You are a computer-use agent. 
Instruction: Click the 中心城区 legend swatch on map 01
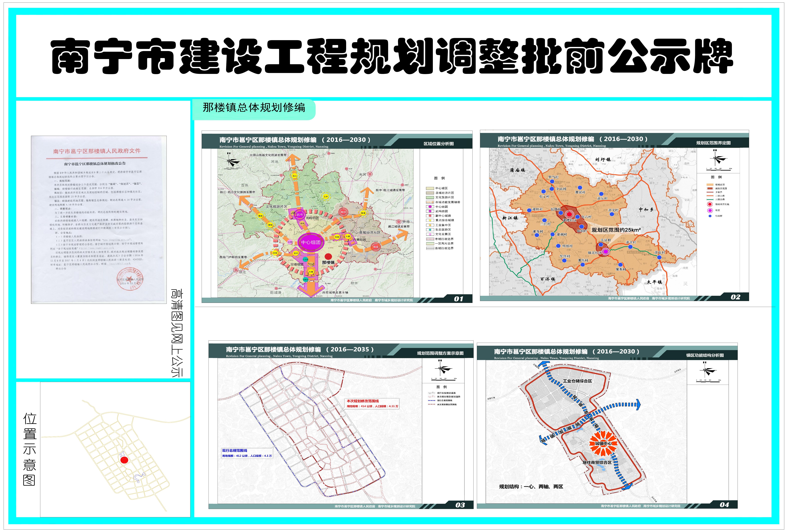coord(430,188)
